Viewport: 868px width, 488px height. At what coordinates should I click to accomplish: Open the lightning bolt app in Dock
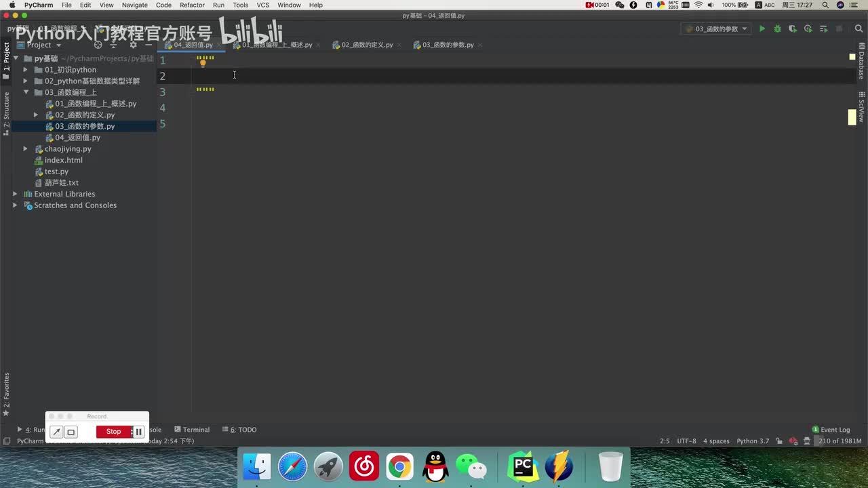(559, 467)
